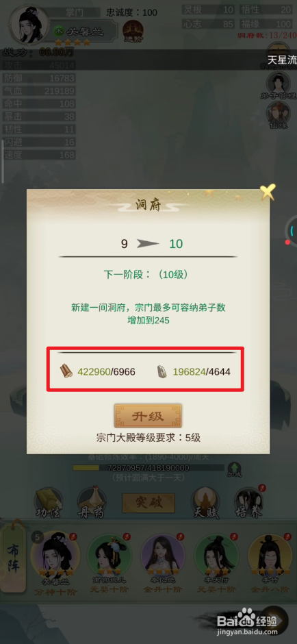This screenshot has width=297, height=644.
Task: Open the 布阵 formation tab
Action: (x=14, y=561)
